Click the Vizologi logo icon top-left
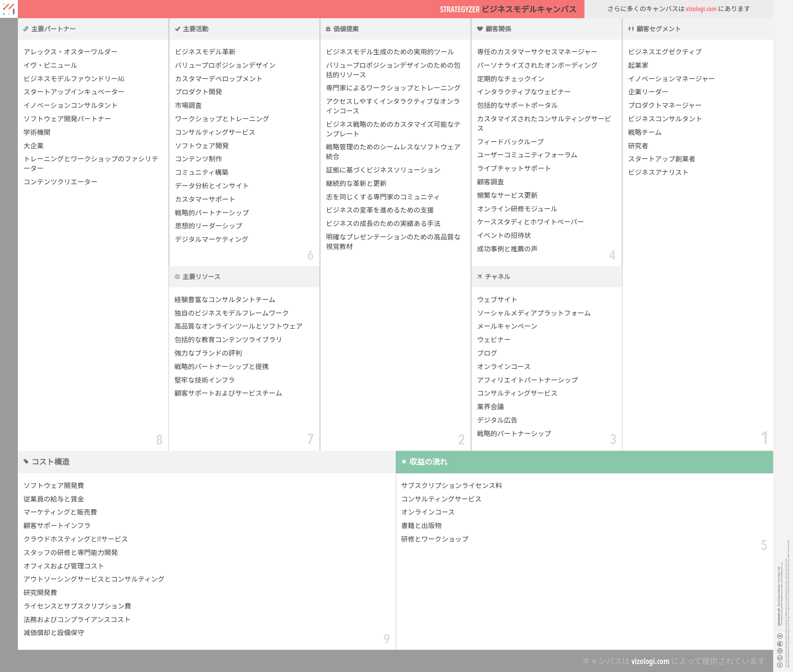 pos(9,9)
